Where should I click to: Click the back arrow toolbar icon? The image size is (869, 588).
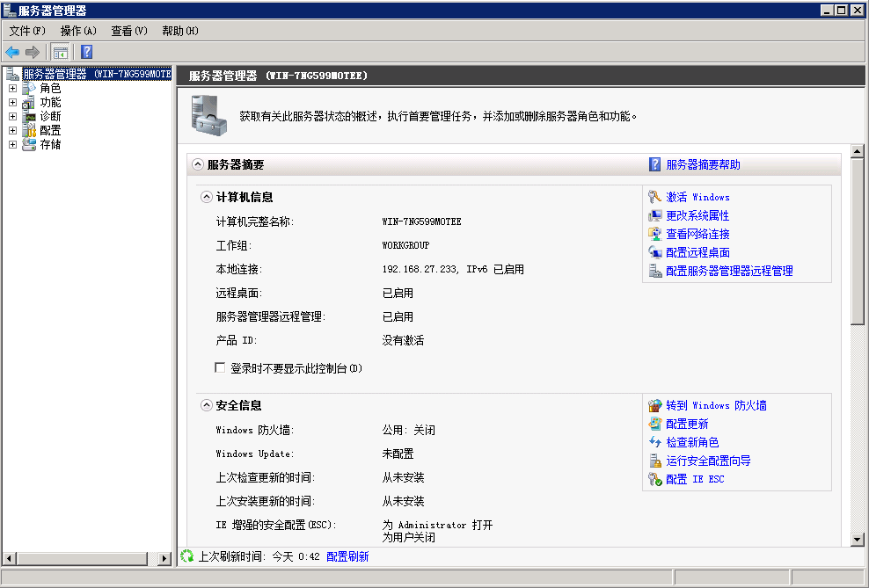[x=12, y=52]
